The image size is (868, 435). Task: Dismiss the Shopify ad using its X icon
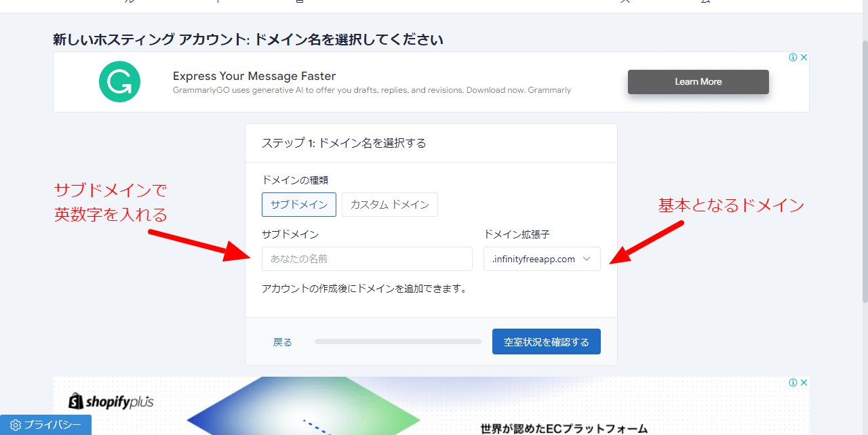pyautogui.click(x=804, y=383)
